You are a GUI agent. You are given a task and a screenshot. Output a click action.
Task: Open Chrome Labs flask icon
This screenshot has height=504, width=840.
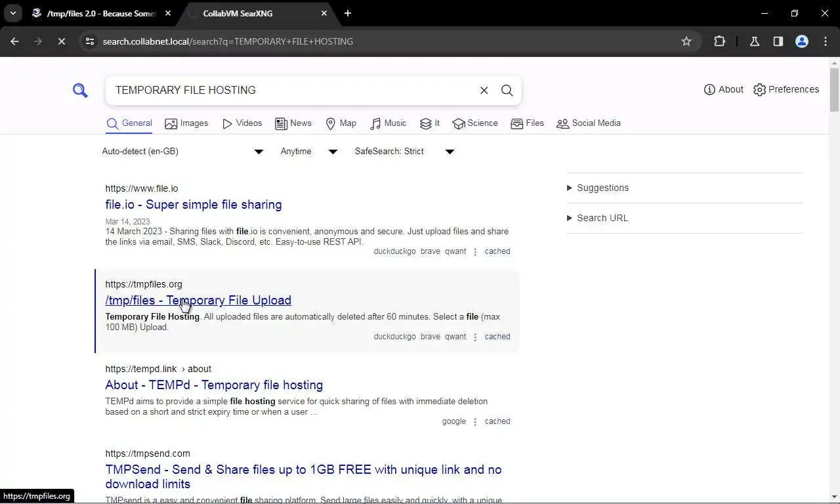(x=755, y=41)
